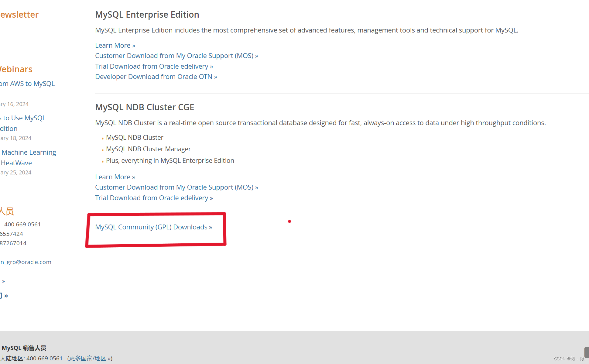
Task: Click the HeatWave webinar link
Action: click(16, 163)
